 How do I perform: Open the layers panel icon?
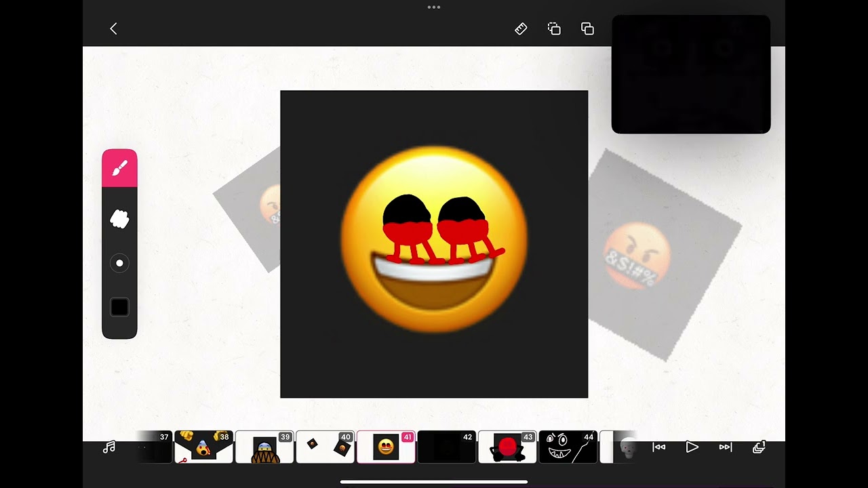[759, 447]
